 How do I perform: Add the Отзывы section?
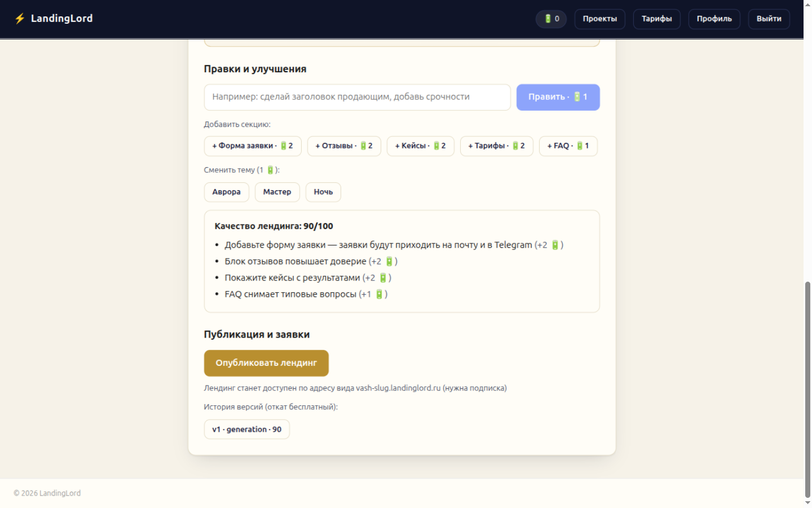point(344,146)
